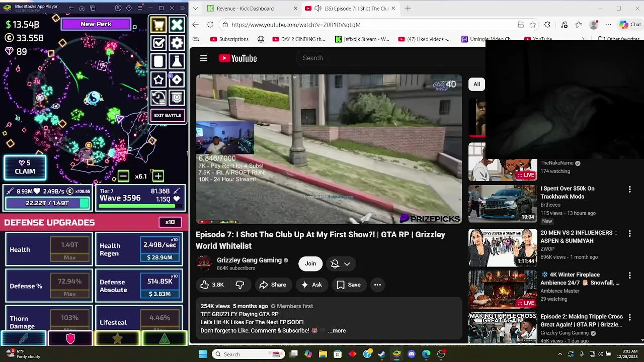Join Grizzley Gang Gaming channel

(x=310, y=264)
